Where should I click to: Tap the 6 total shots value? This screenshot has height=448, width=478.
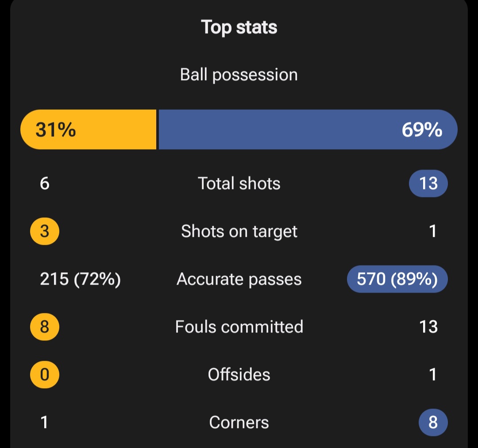tap(45, 184)
